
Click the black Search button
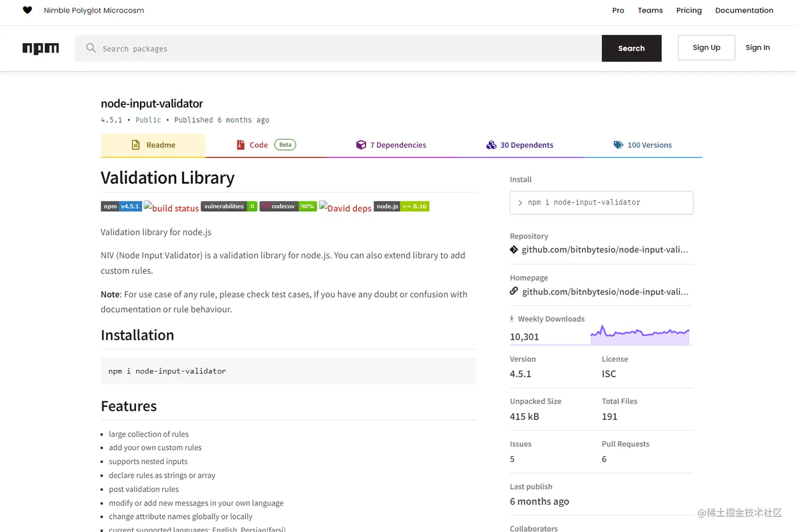631,48
